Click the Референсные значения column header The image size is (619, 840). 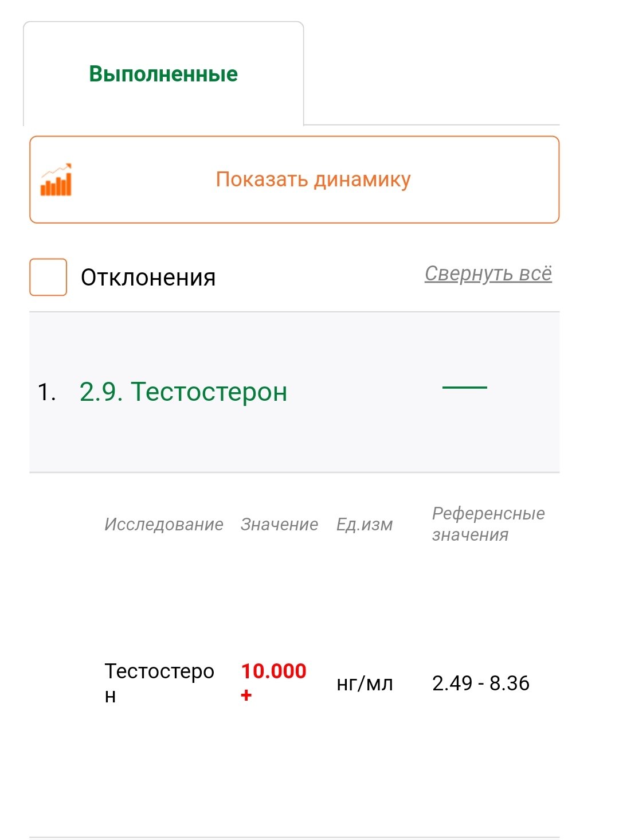[x=488, y=523]
